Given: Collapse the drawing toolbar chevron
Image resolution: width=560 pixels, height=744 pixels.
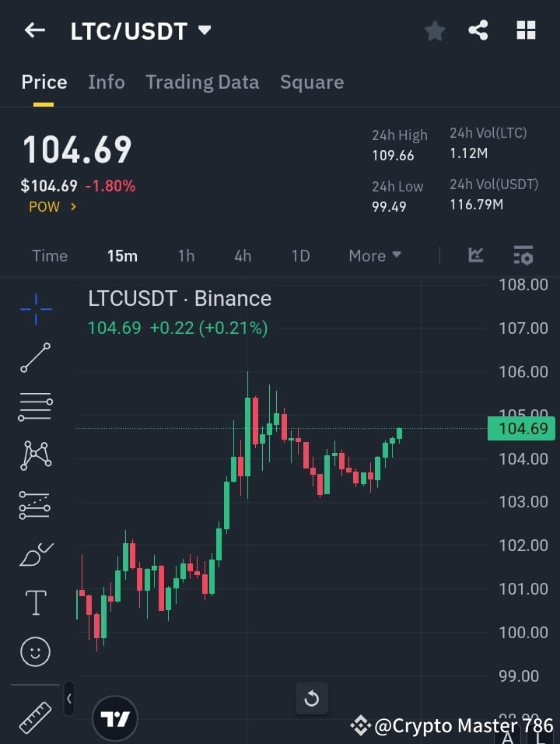Looking at the screenshot, I should 69,698.
